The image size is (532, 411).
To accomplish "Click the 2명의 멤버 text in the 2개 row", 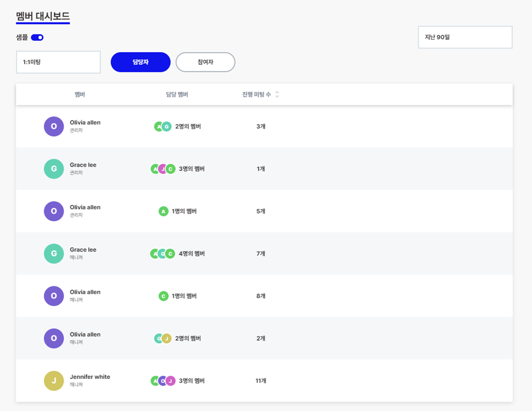I will (x=188, y=338).
